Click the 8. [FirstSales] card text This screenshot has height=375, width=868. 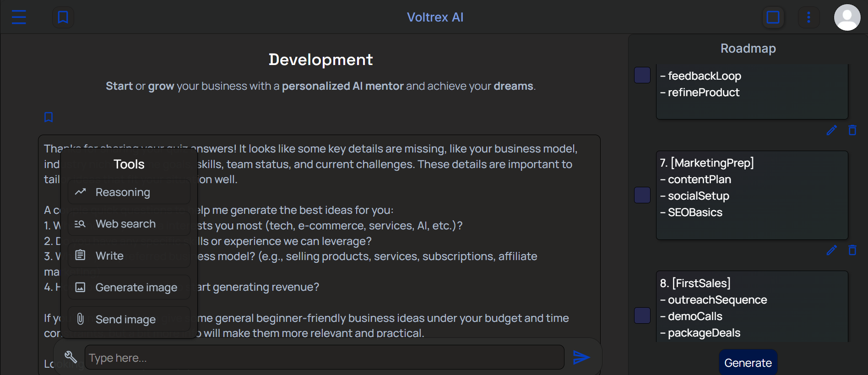click(695, 283)
